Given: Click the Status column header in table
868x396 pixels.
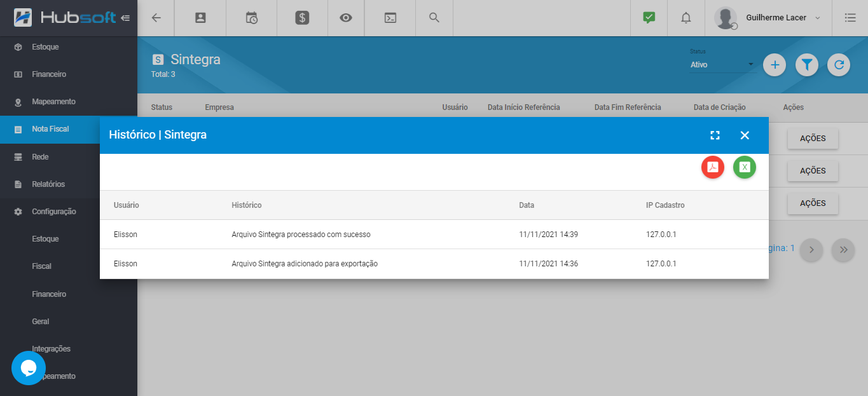Looking at the screenshot, I should tap(162, 107).
